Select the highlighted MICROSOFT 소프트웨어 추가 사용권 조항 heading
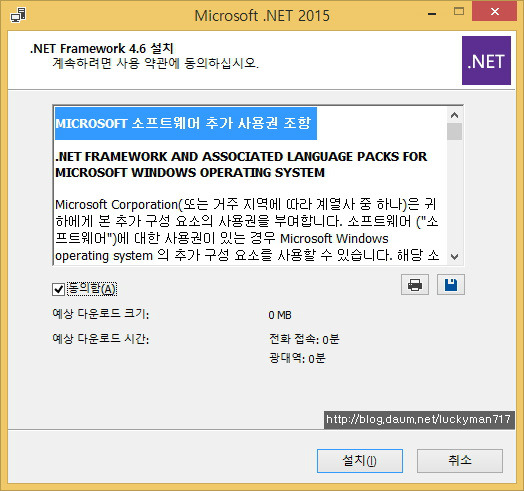This screenshot has width=524, height=491. click(x=186, y=123)
